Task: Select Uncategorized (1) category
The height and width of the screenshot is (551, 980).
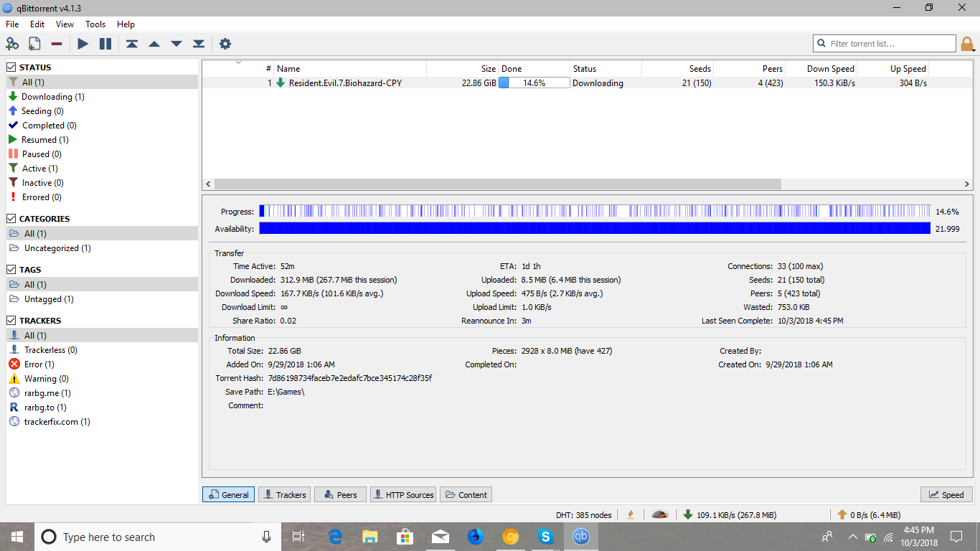Action: (102, 248)
